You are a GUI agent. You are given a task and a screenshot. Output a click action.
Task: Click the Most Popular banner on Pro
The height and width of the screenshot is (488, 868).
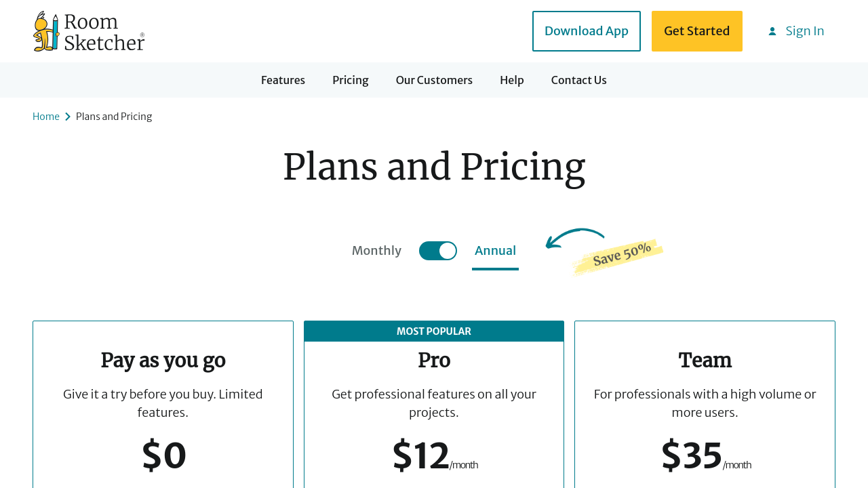[x=434, y=331]
